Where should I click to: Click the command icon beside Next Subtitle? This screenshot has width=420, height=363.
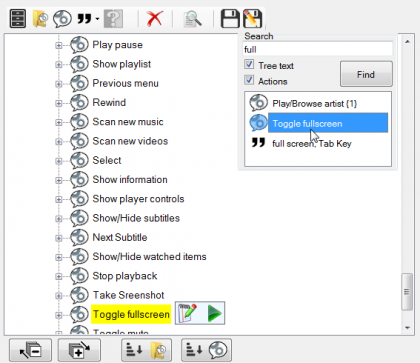coord(79,237)
